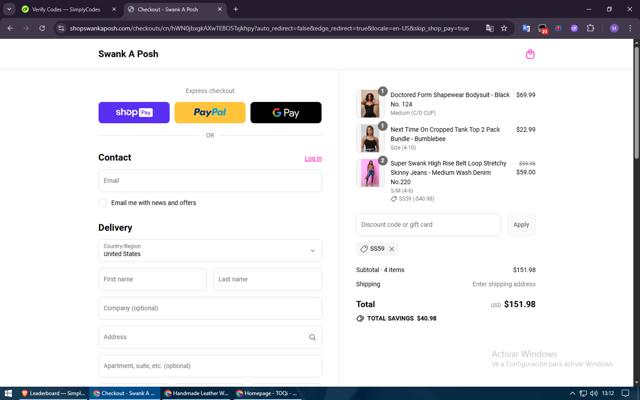Open the translate page icon in address bar
This screenshot has width=640, height=400.
[489, 28]
